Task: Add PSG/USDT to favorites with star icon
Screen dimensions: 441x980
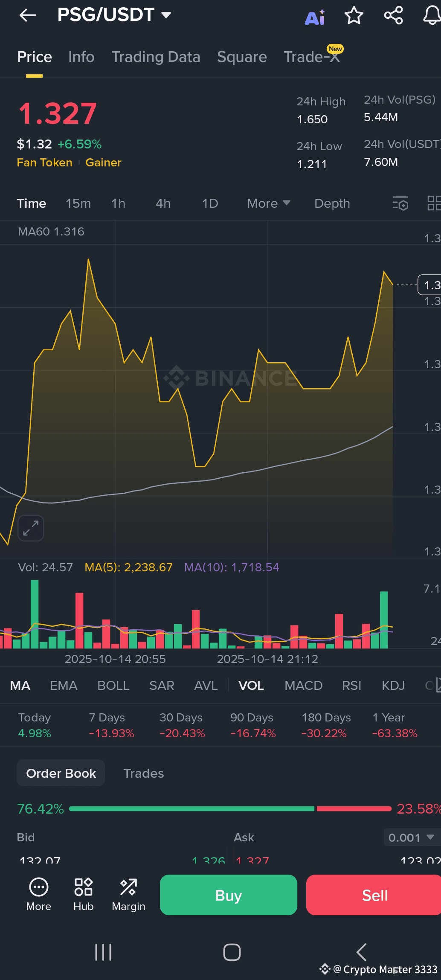Action: tap(354, 16)
